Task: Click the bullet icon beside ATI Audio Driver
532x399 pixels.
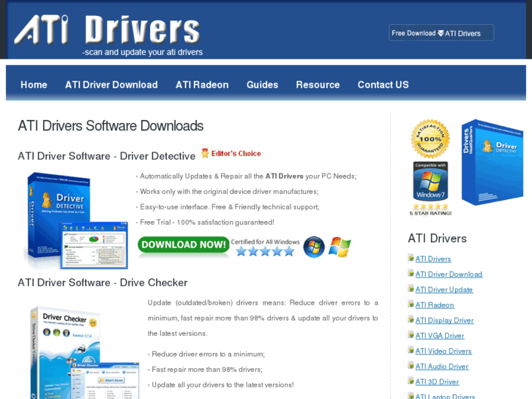Action: (x=411, y=365)
